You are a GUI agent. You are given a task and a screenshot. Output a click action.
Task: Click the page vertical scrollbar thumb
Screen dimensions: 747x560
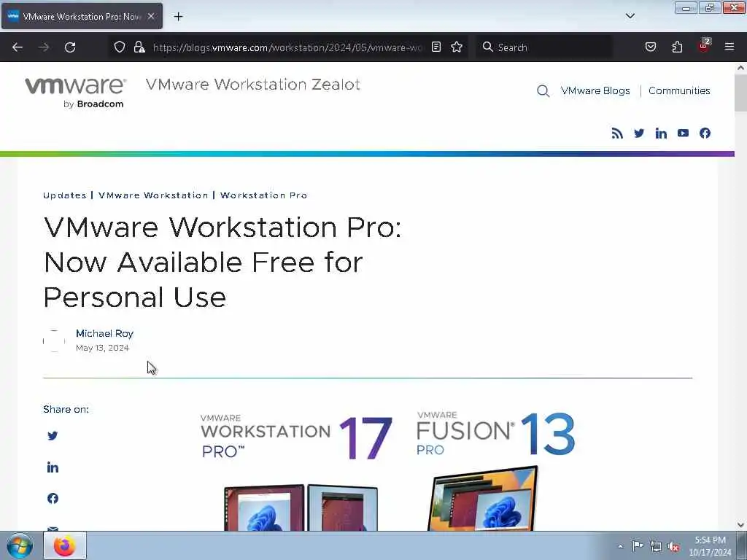(x=740, y=93)
